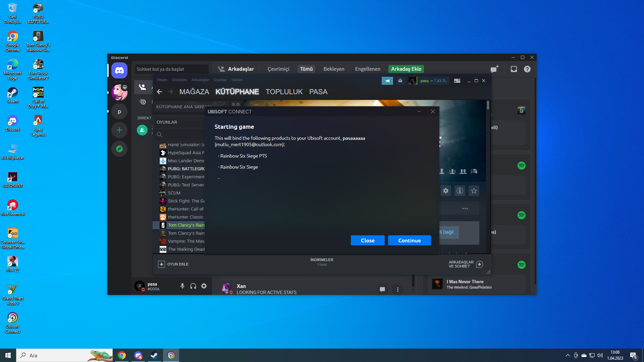
Task: Open Chrome from taskbar
Action: point(122,355)
